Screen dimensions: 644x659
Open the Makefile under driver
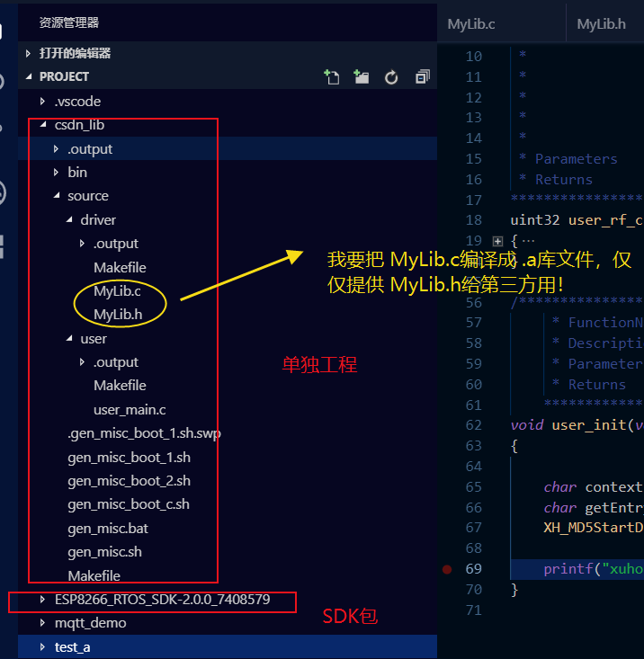[120, 267]
